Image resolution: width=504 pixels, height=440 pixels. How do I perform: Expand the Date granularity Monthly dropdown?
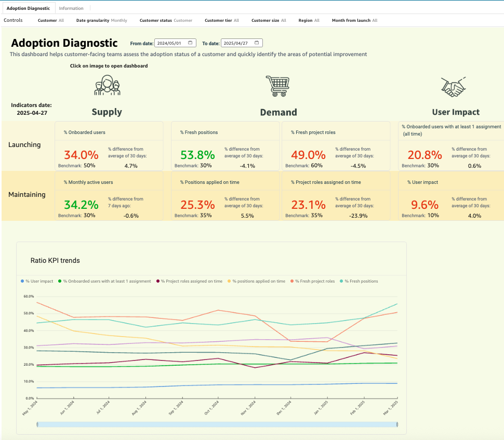click(101, 20)
